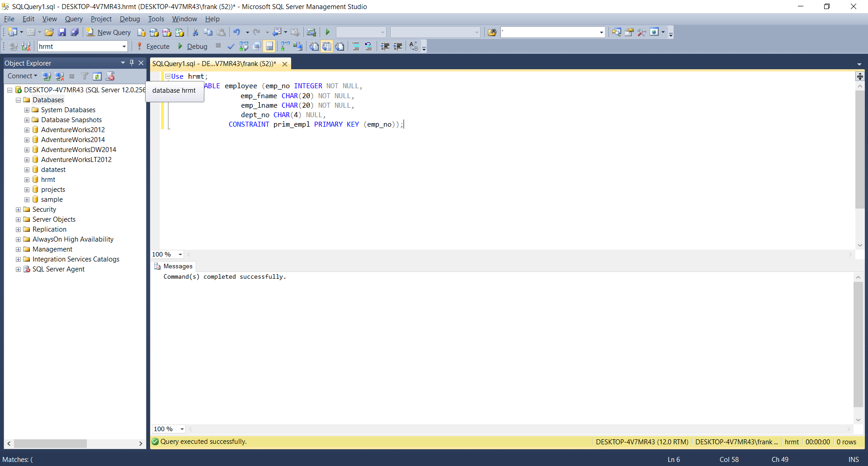This screenshot has width=868, height=466.
Task: Toggle Results to Grid output mode
Action: (x=326, y=46)
